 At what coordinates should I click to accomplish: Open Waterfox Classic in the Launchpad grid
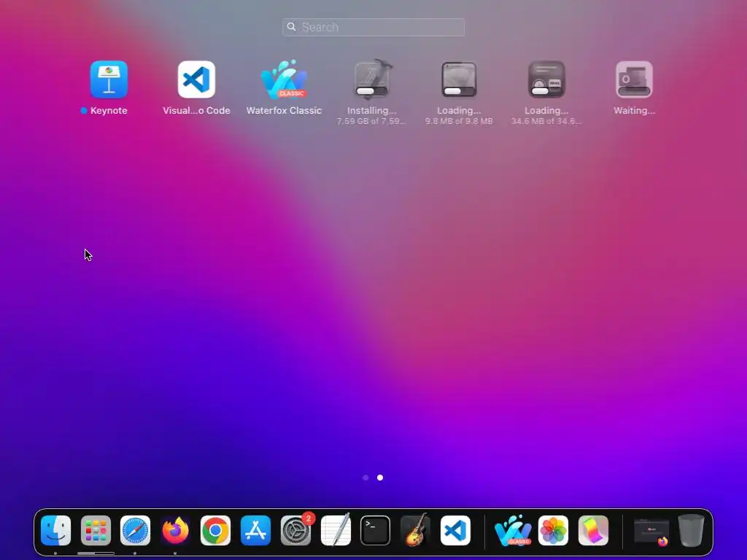284,79
